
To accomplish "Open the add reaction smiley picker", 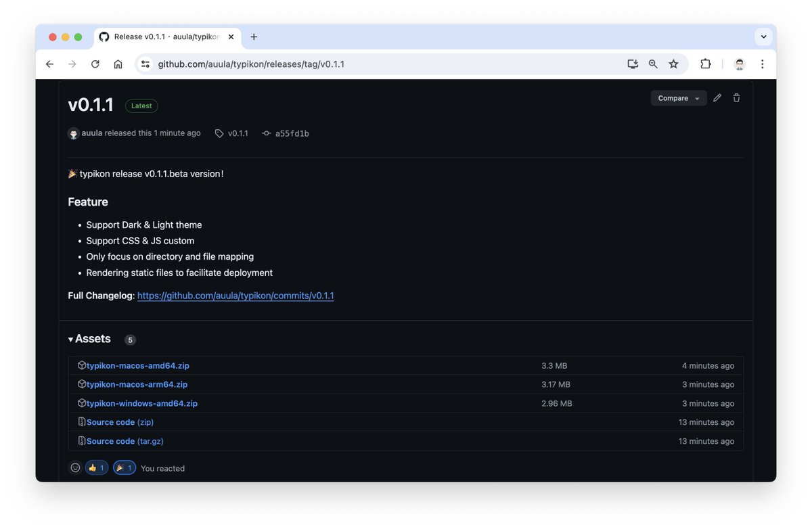I will (x=75, y=467).
